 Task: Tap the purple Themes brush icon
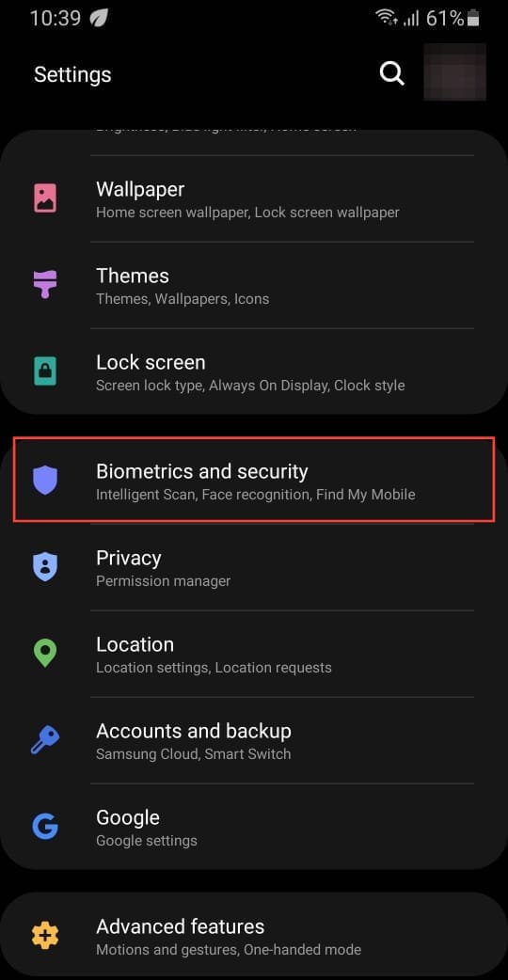click(x=45, y=284)
